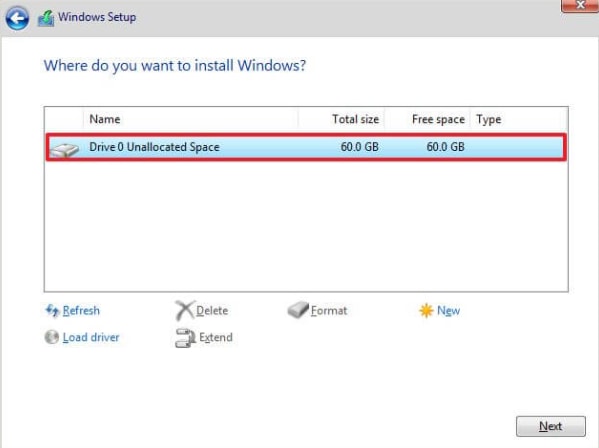Choose the Load driver link

coord(91,337)
